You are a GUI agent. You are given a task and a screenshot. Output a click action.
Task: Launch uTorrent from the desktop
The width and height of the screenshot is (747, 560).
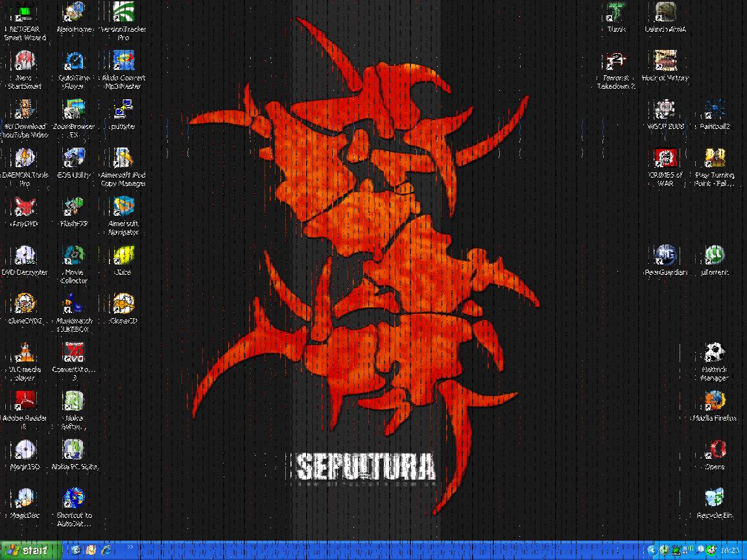[715, 261]
